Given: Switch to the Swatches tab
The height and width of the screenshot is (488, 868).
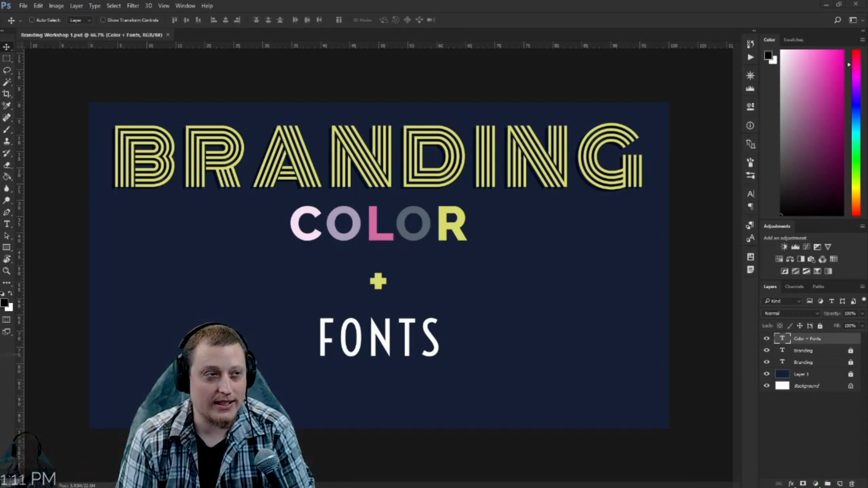Looking at the screenshot, I should [793, 40].
